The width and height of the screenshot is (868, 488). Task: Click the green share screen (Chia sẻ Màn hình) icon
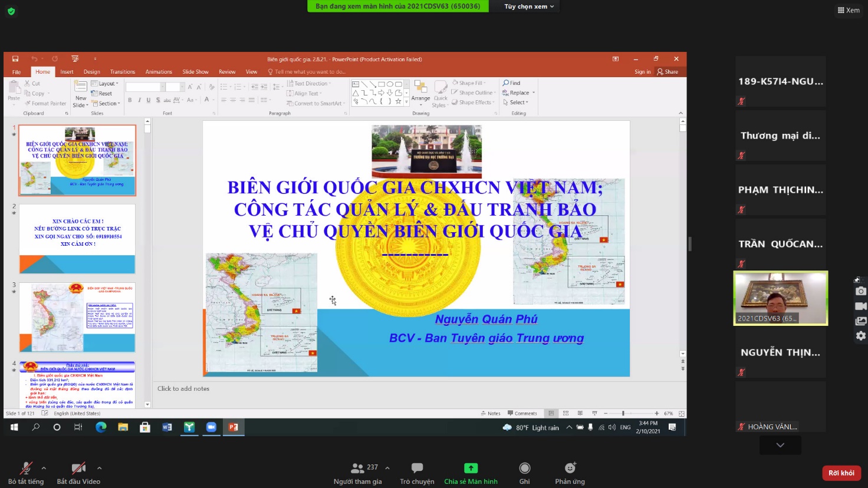coord(471,468)
